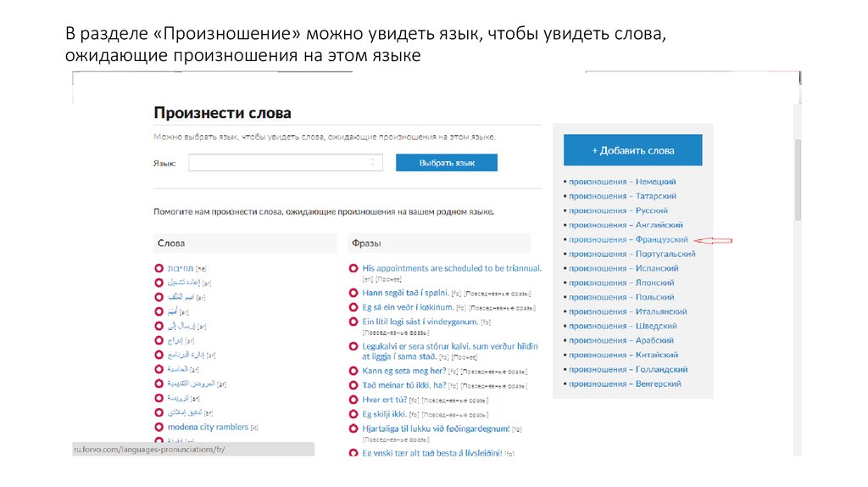This screenshot has height=487, width=868.
Task: Open the word 'modena city ramblers'
Action: (x=209, y=427)
